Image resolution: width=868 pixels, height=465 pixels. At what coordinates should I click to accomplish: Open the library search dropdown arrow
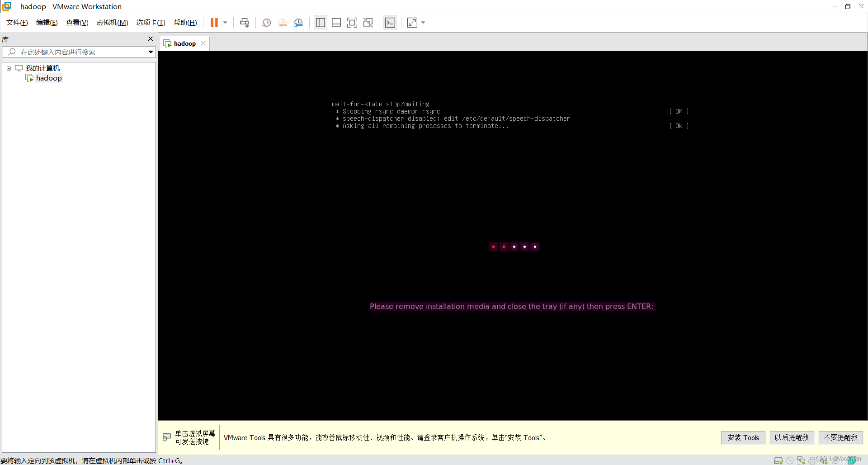(x=150, y=52)
